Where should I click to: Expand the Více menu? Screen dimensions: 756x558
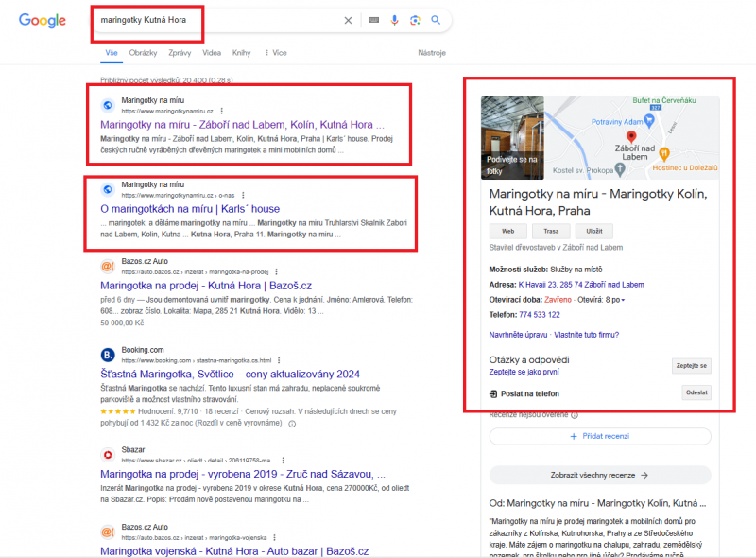tap(276, 53)
